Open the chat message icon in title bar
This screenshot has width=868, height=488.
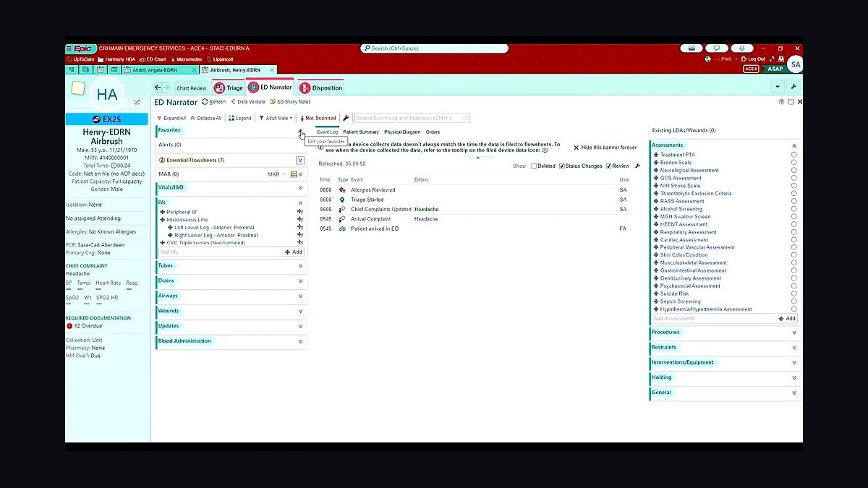[x=717, y=48]
